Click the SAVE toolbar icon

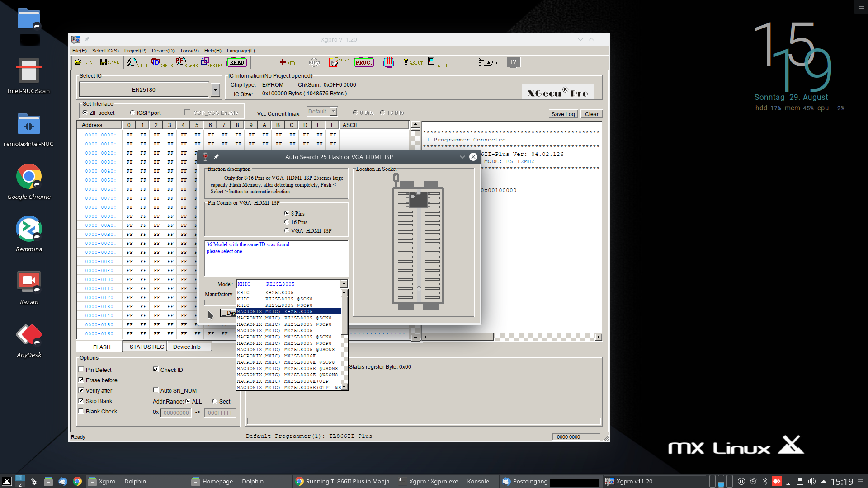(110, 62)
